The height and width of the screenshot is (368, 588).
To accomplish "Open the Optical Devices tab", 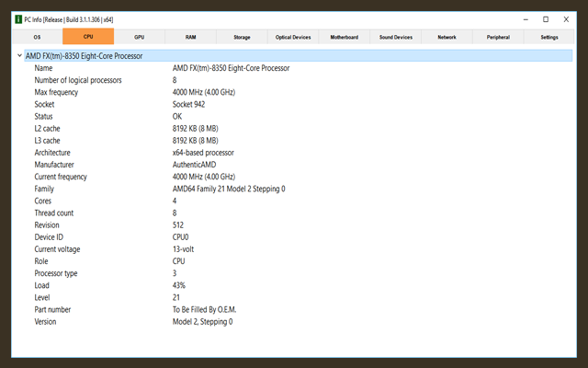I will 293,37.
